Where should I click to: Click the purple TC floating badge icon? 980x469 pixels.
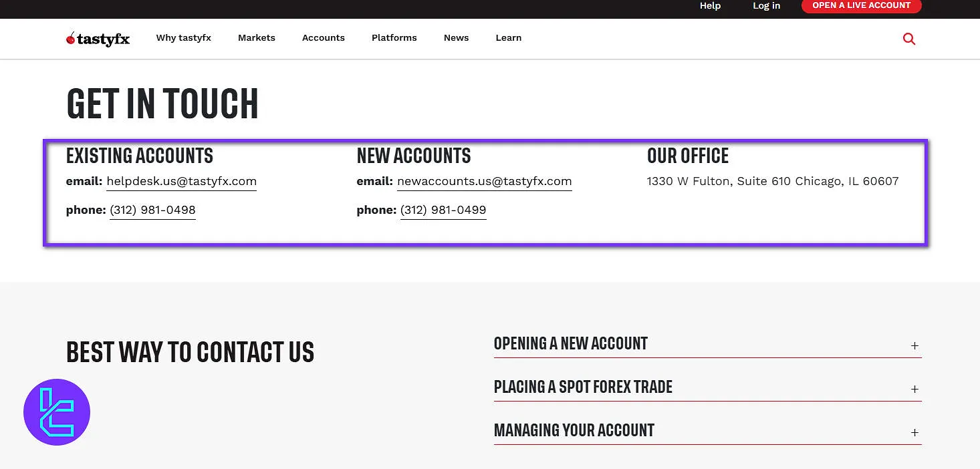(x=57, y=412)
